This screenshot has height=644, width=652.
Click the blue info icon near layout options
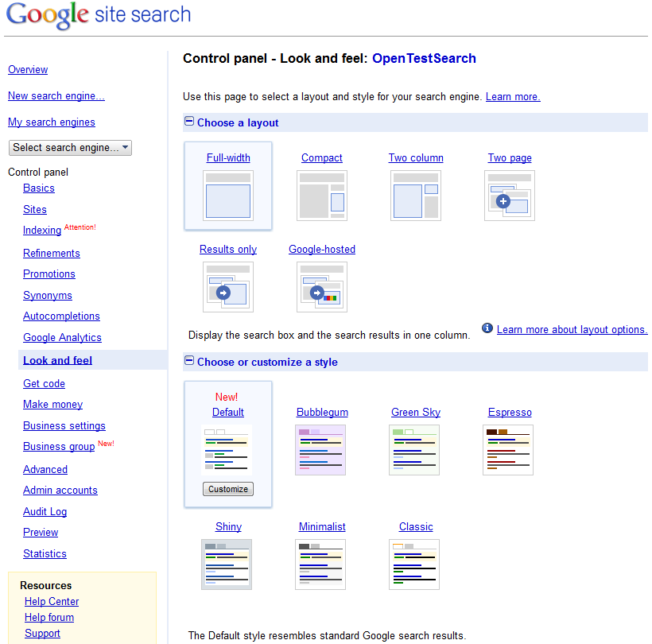(x=487, y=328)
